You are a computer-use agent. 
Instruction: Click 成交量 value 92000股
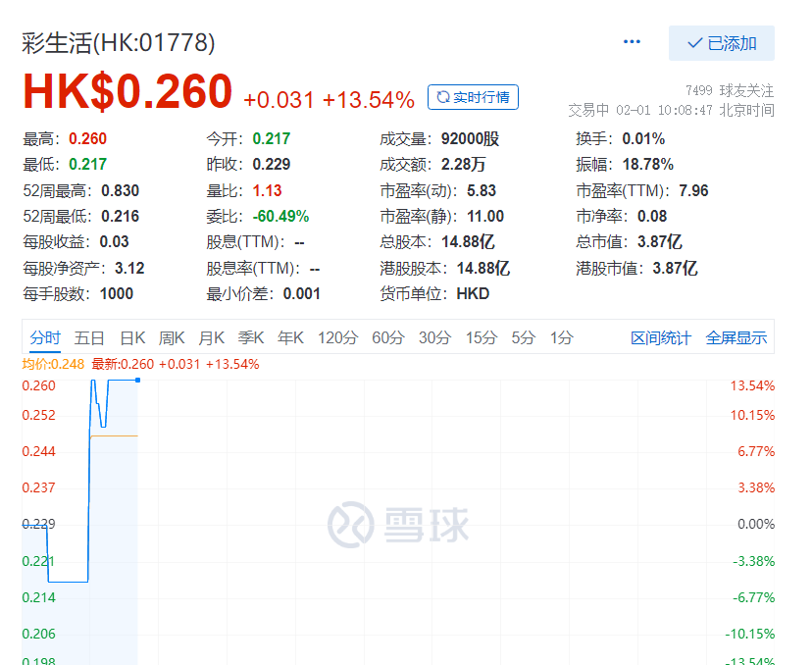[x=470, y=139]
